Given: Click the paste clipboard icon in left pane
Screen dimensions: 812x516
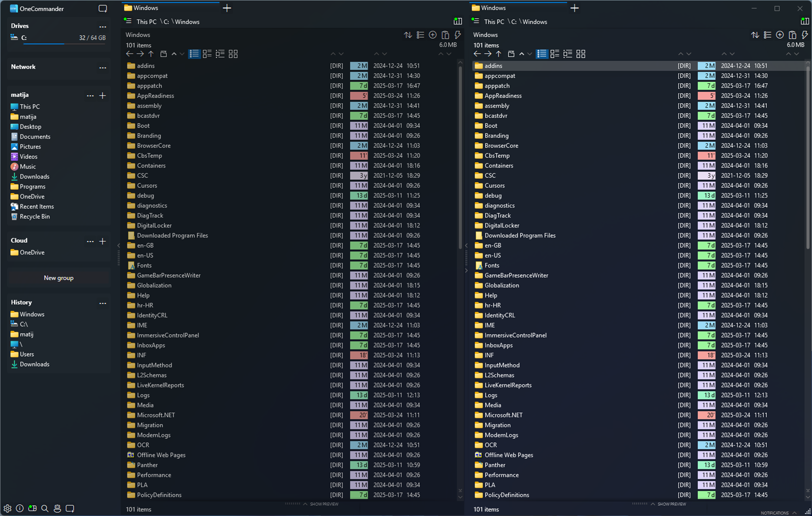Looking at the screenshot, I should coord(445,35).
